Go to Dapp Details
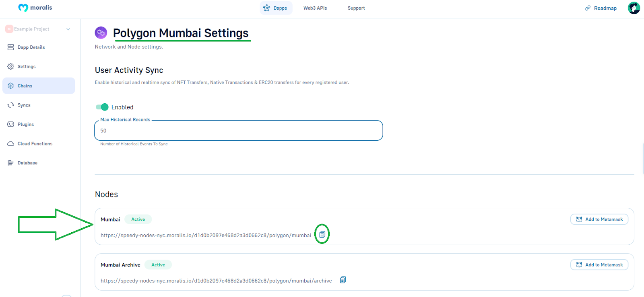 coord(39,47)
